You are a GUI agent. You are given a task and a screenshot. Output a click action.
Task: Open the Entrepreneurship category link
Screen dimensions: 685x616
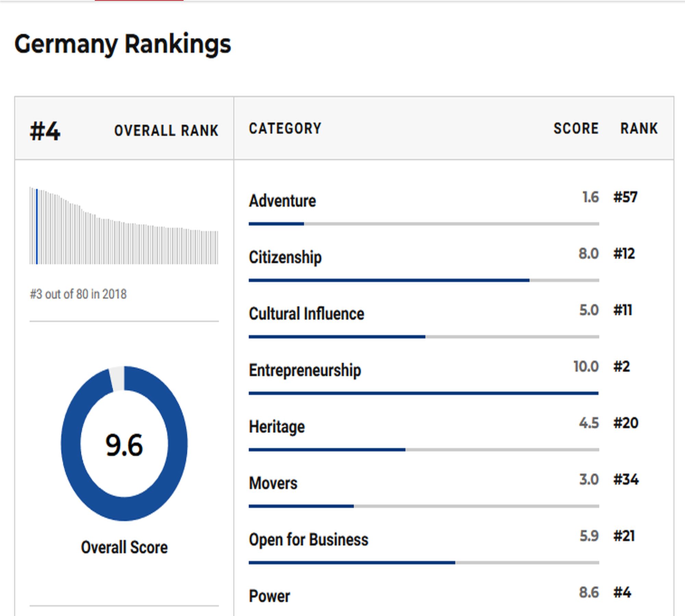305,370
